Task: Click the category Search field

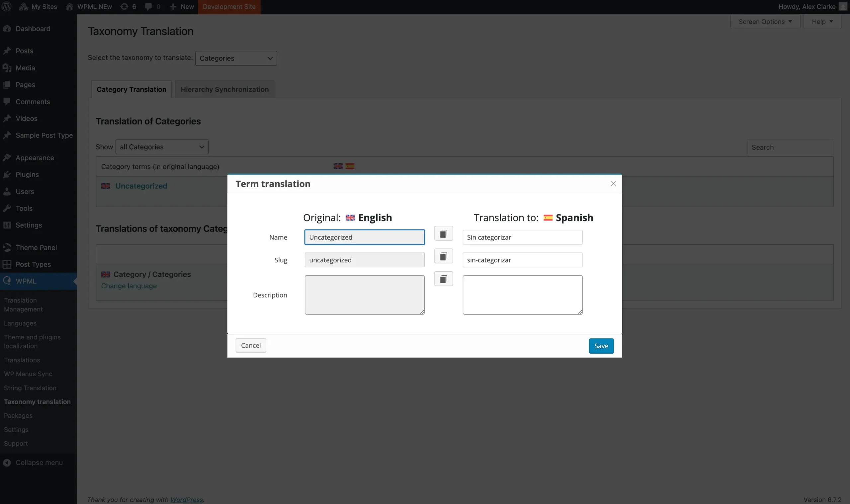Action: [x=790, y=147]
